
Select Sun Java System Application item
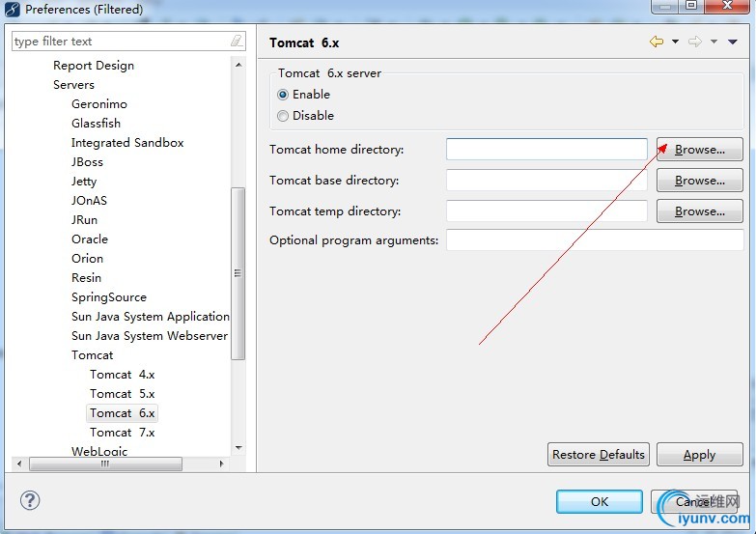(x=151, y=317)
